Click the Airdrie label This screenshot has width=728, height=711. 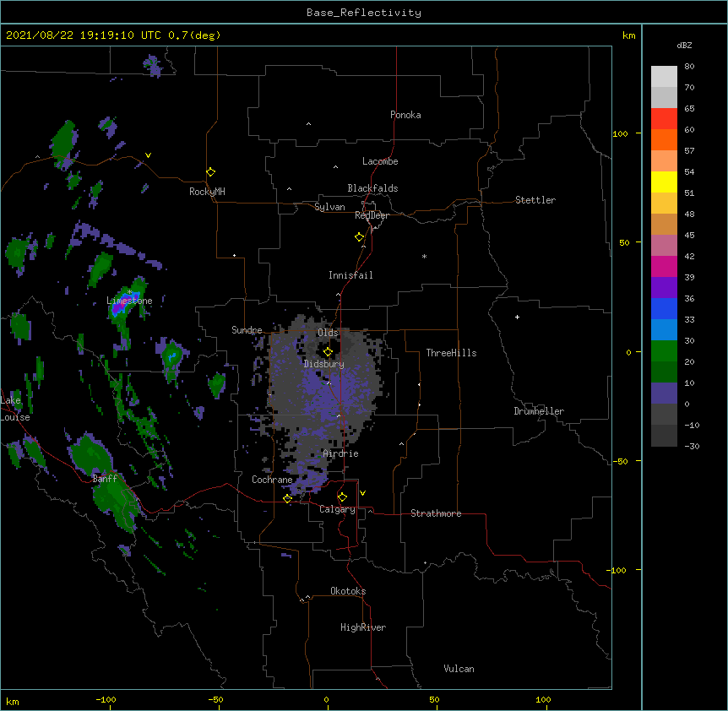click(340, 453)
